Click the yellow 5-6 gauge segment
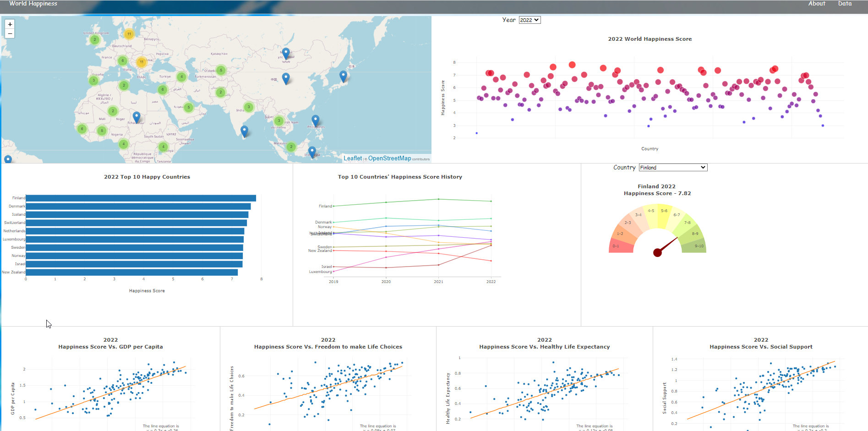 664,215
